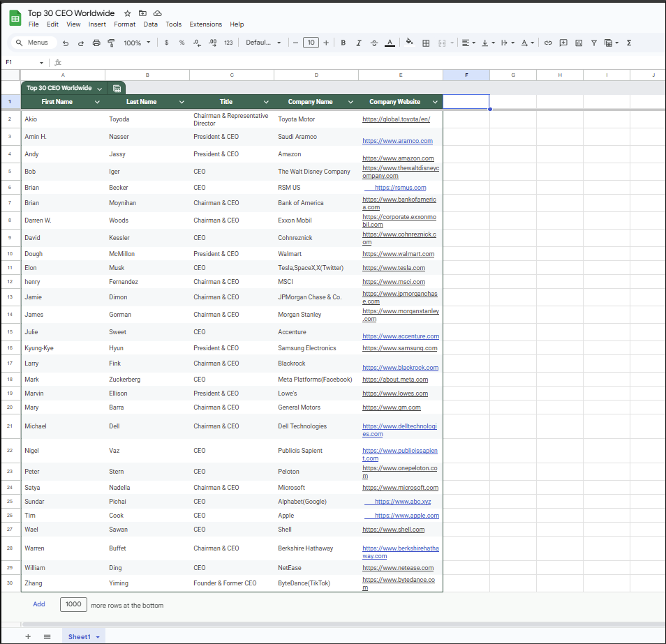Open the borders tool
Image resolution: width=666 pixels, height=644 pixels.
(426, 43)
